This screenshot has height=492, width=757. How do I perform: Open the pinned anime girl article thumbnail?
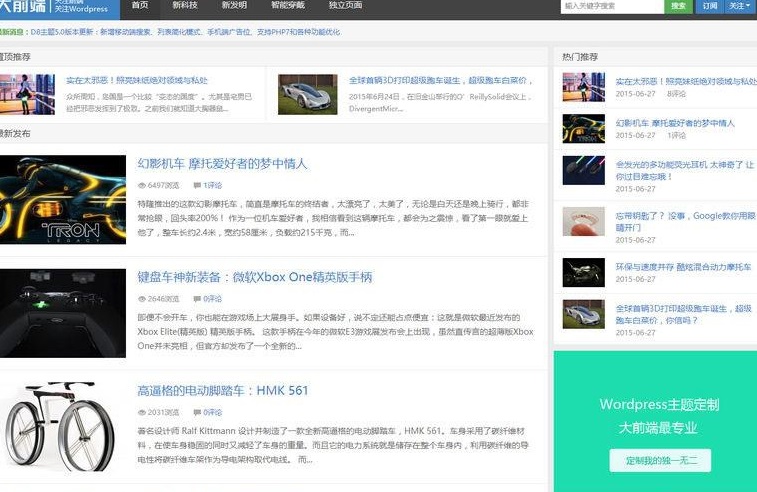click(x=27, y=94)
